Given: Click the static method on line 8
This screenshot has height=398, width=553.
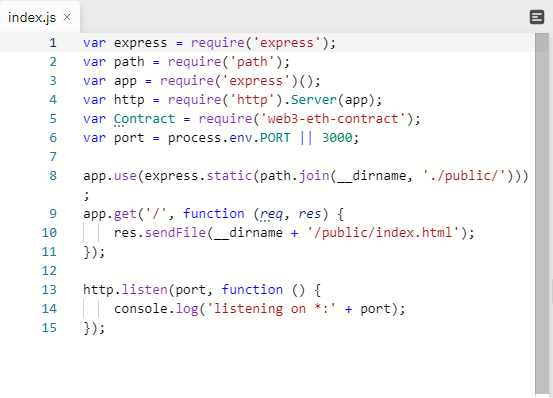Looking at the screenshot, I should pos(229,176).
